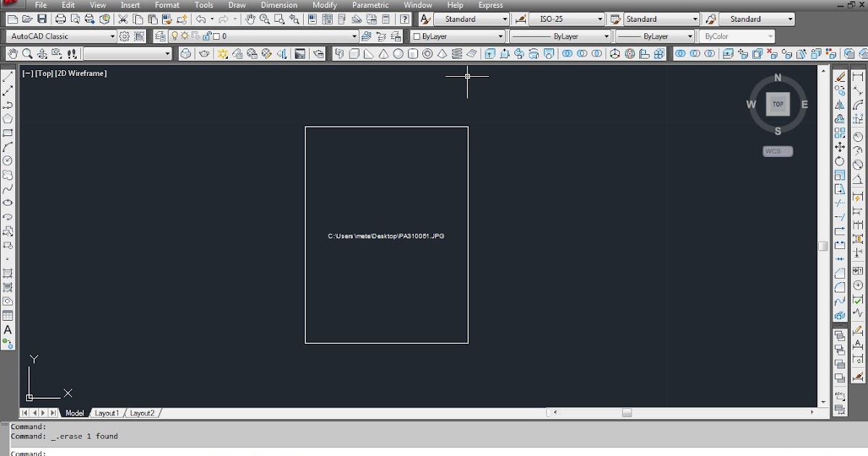This screenshot has width=868, height=456.
Task: Click the image path text PA310051.JPG
Action: coord(422,236)
